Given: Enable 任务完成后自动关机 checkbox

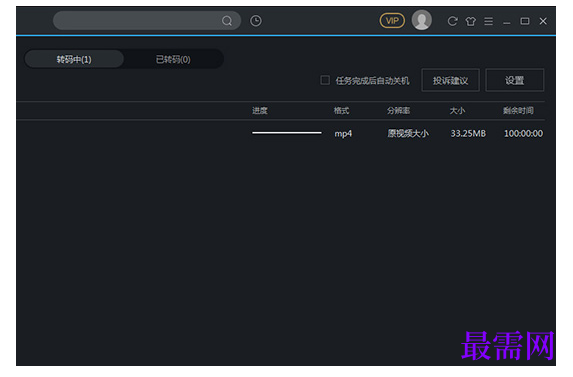Looking at the screenshot, I should coord(325,80).
